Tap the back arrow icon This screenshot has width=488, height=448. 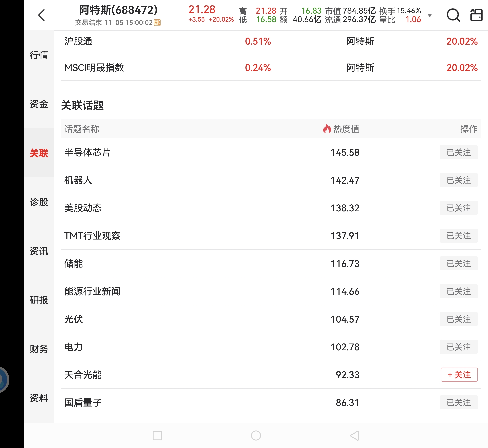point(42,15)
